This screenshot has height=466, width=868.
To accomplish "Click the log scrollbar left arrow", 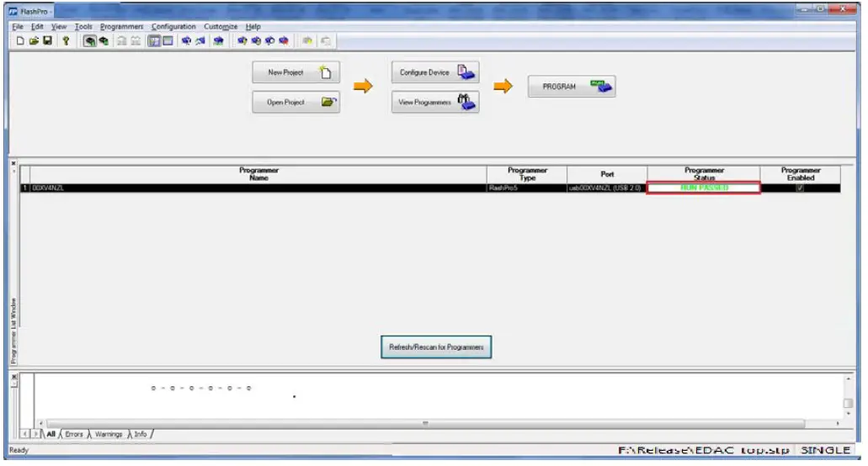I will click(x=40, y=423).
